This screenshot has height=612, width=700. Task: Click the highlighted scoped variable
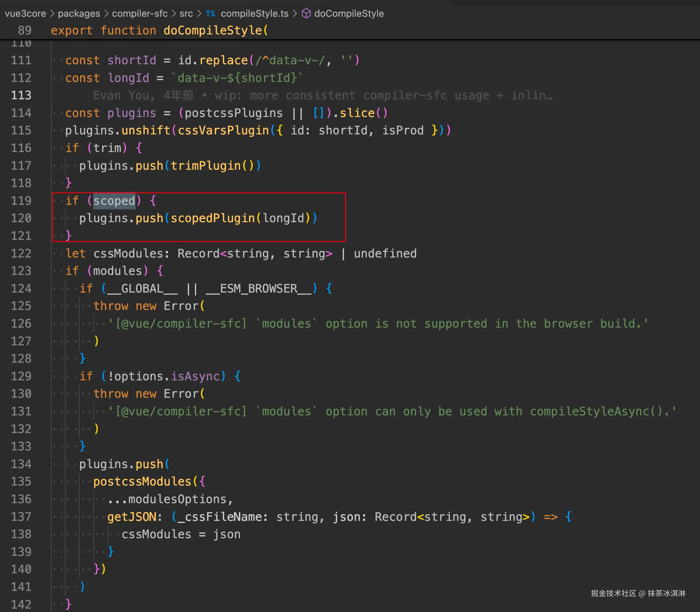click(x=114, y=201)
